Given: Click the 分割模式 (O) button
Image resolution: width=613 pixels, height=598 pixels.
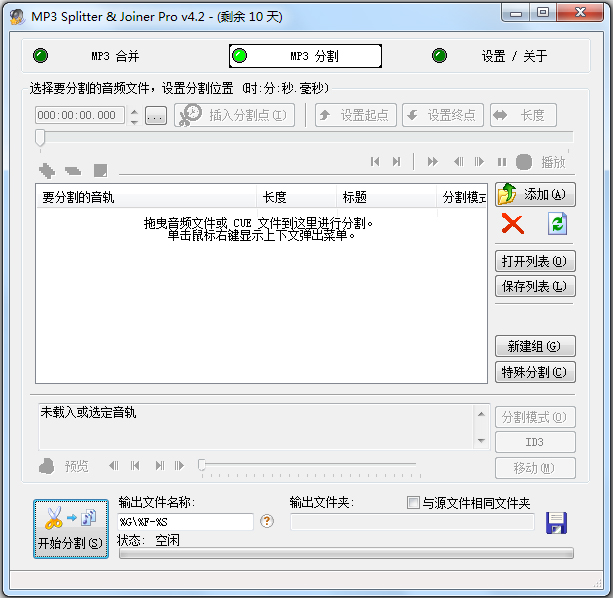Looking at the screenshot, I should [x=535, y=417].
